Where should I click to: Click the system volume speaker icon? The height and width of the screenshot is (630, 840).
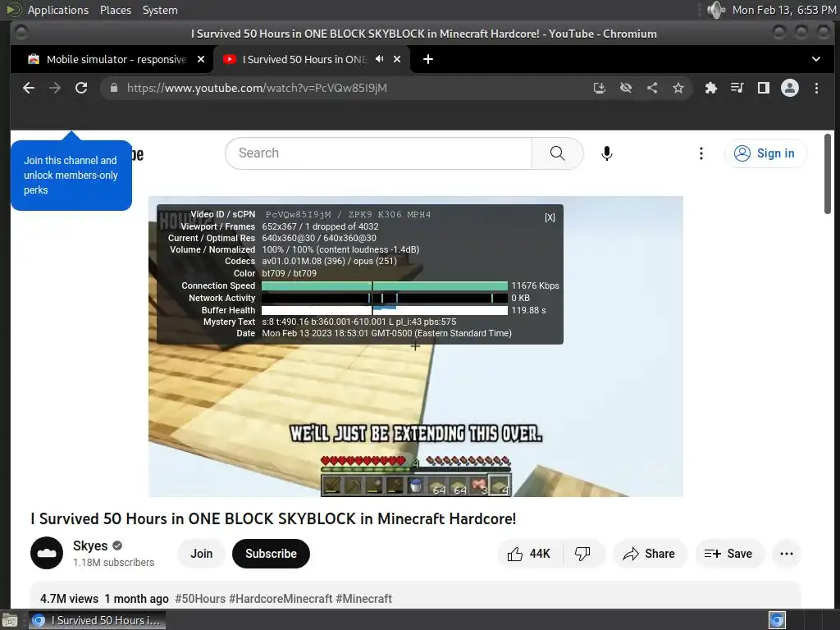pos(715,10)
